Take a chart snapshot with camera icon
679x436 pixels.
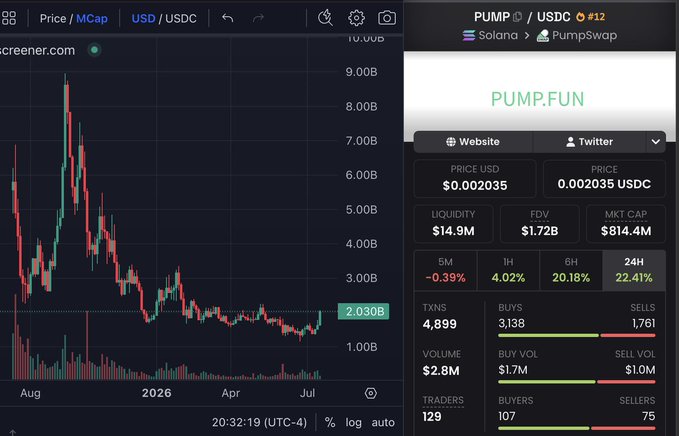click(x=387, y=18)
